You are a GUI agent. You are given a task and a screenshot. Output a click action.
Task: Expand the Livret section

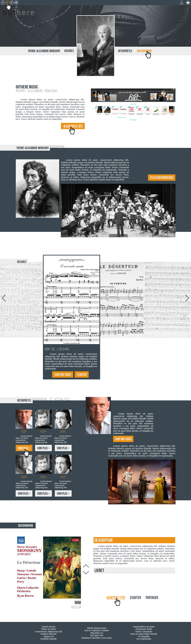[134, 570]
